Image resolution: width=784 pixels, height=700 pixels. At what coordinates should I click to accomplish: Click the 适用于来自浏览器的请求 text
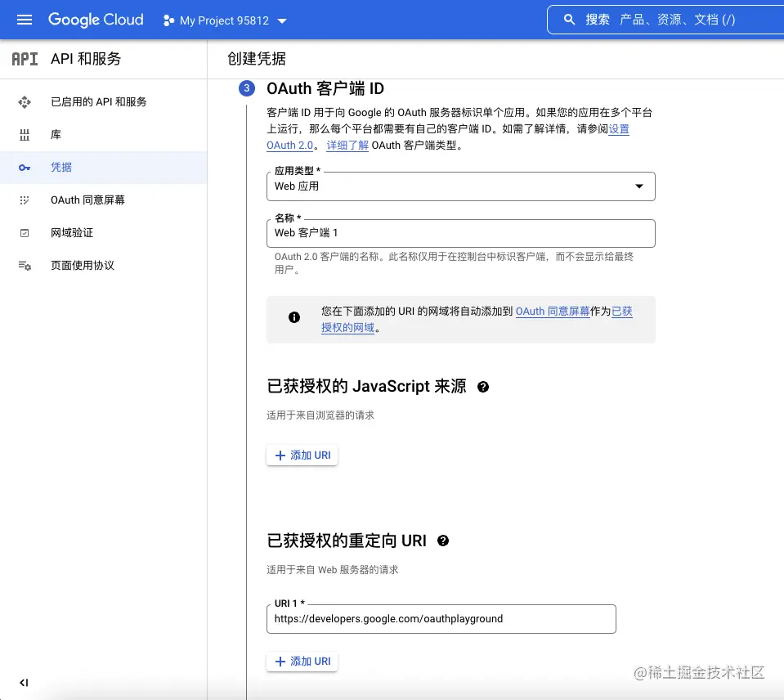coord(320,415)
